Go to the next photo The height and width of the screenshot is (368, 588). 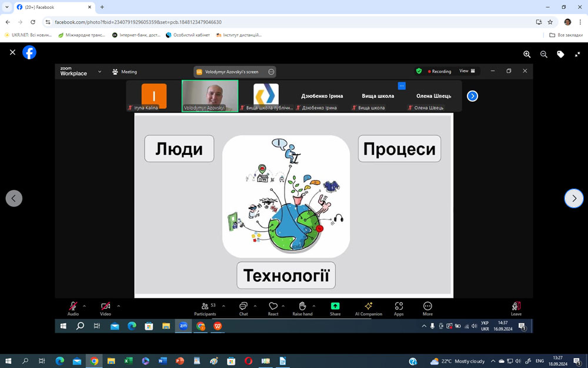tap(573, 198)
